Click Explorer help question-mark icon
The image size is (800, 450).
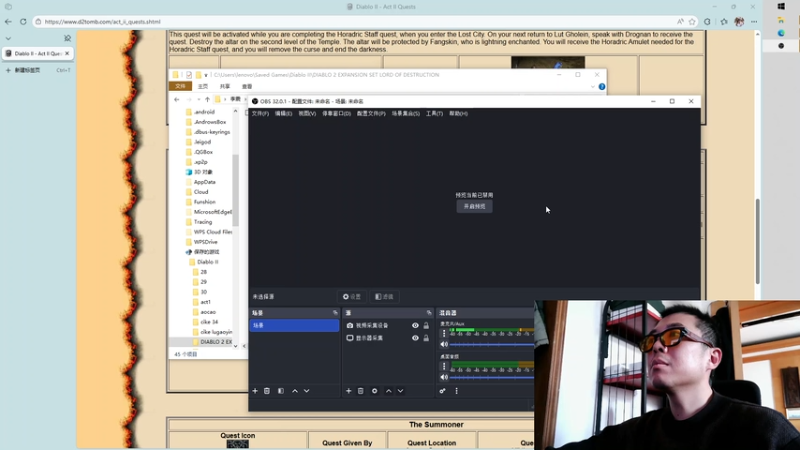pyautogui.click(x=602, y=87)
